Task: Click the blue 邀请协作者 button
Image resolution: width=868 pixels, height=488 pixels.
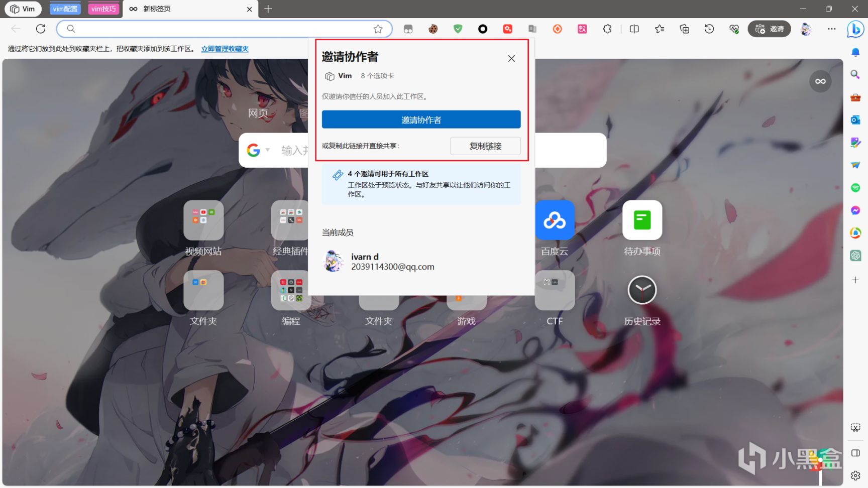Action: coord(421,119)
